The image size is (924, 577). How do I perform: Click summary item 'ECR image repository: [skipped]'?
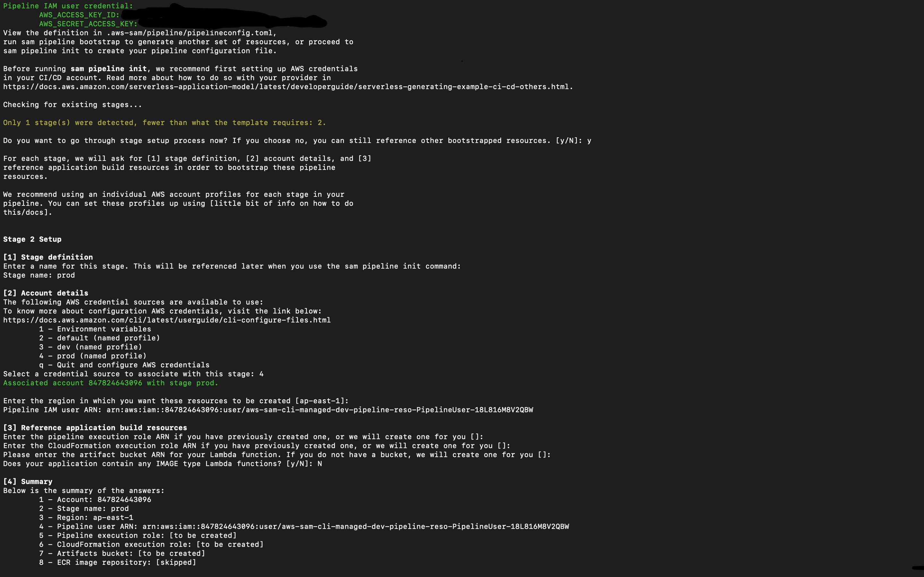[x=118, y=563]
